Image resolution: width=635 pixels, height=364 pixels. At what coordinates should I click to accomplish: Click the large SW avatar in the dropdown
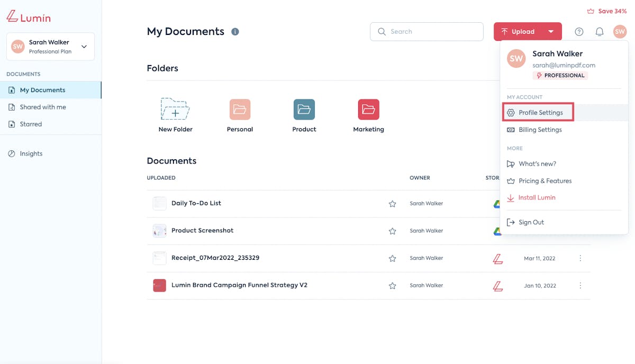click(516, 59)
